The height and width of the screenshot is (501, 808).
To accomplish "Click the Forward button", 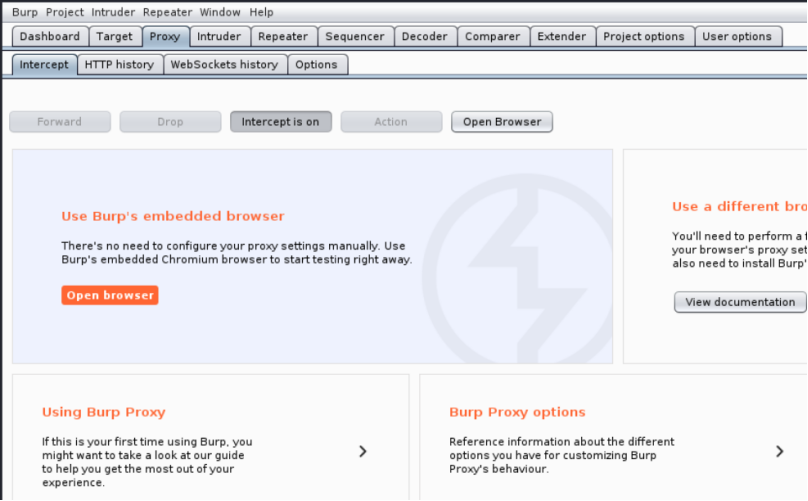I will (x=60, y=122).
